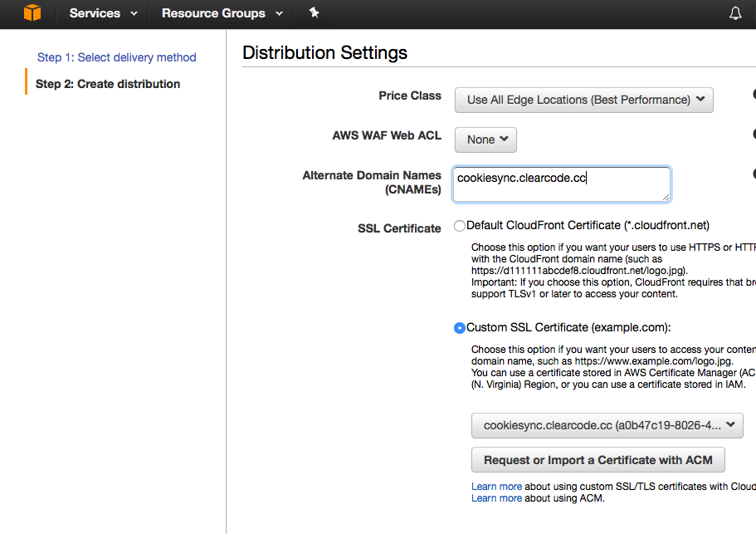Open the AWS WAF Web ACL dropdown
This screenshot has height=534, width=756.
click(485, 140)
